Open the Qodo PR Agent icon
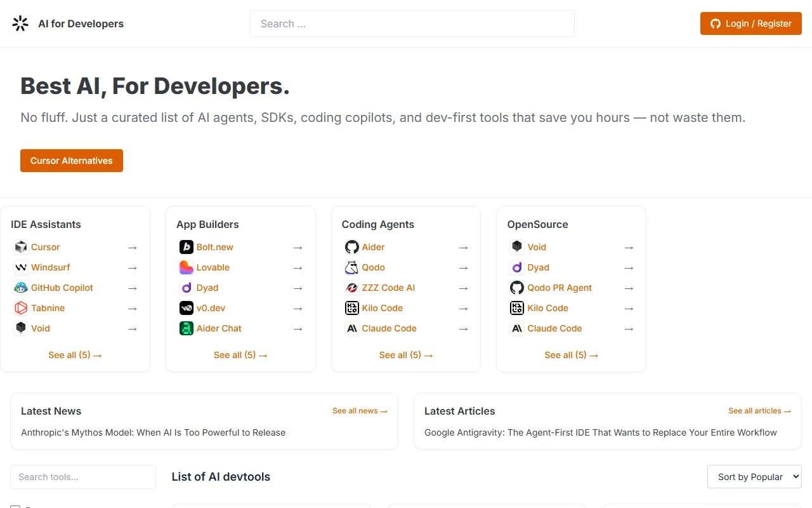 pyautogui.click(x=517, y=288)
